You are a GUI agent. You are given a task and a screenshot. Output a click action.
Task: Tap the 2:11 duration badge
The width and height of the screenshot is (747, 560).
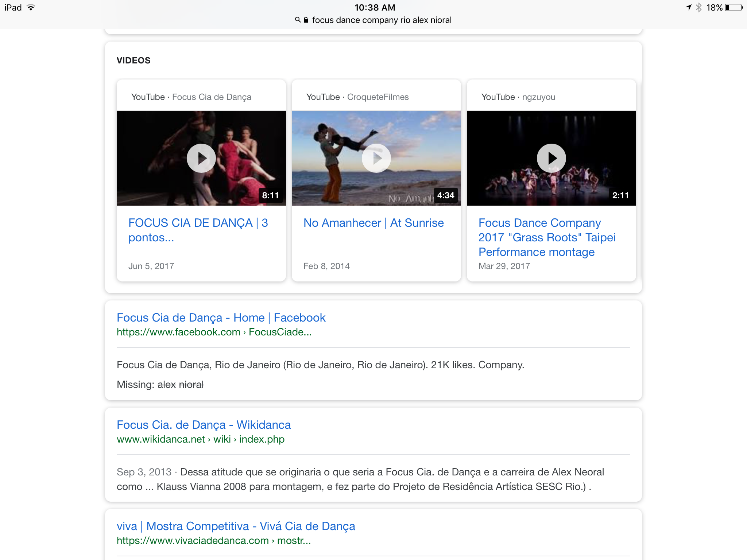pos(620,195)
